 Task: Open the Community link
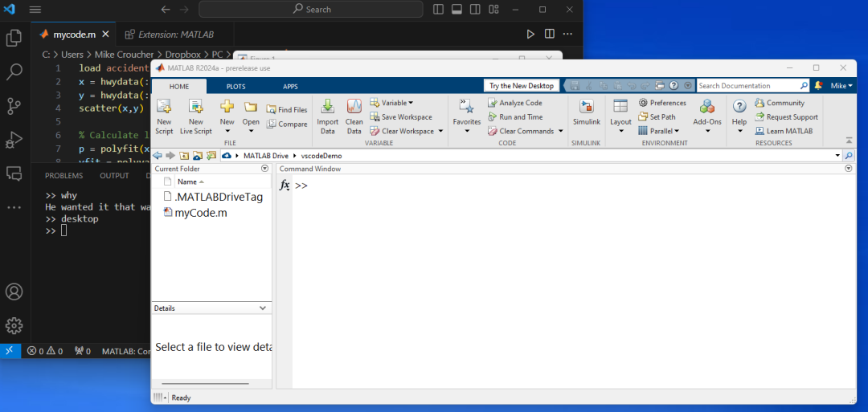pyautogui.click(x=780, y=102)
